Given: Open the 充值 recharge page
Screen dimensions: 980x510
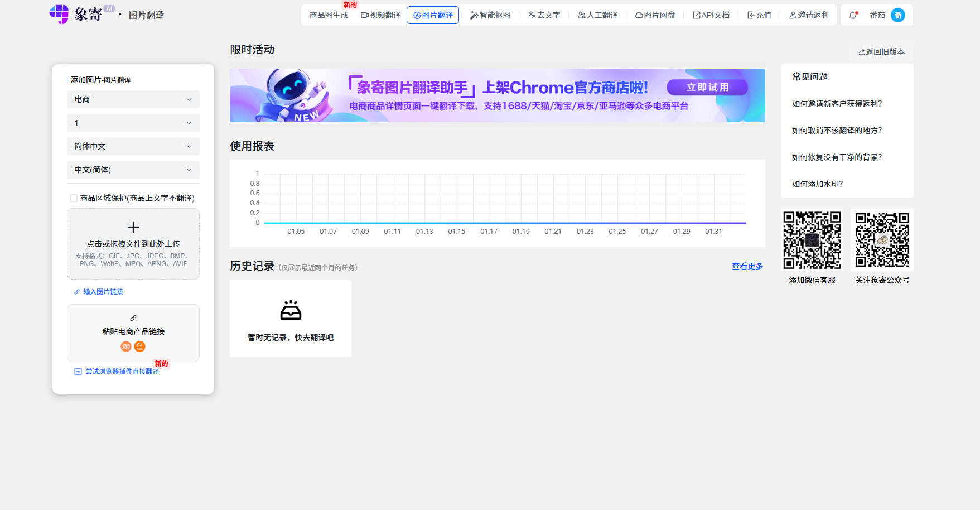Looking at the screenshot, I should tap(759, 15).
